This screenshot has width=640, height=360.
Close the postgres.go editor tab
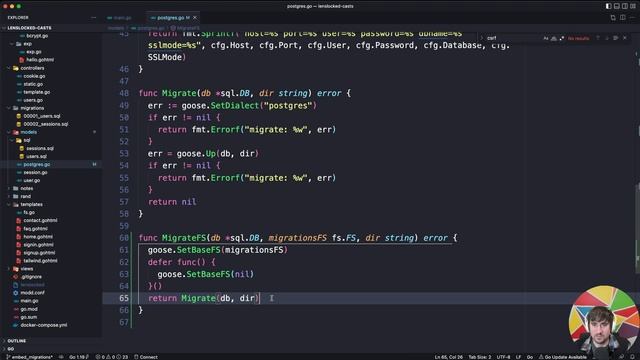tap(195, 18)
